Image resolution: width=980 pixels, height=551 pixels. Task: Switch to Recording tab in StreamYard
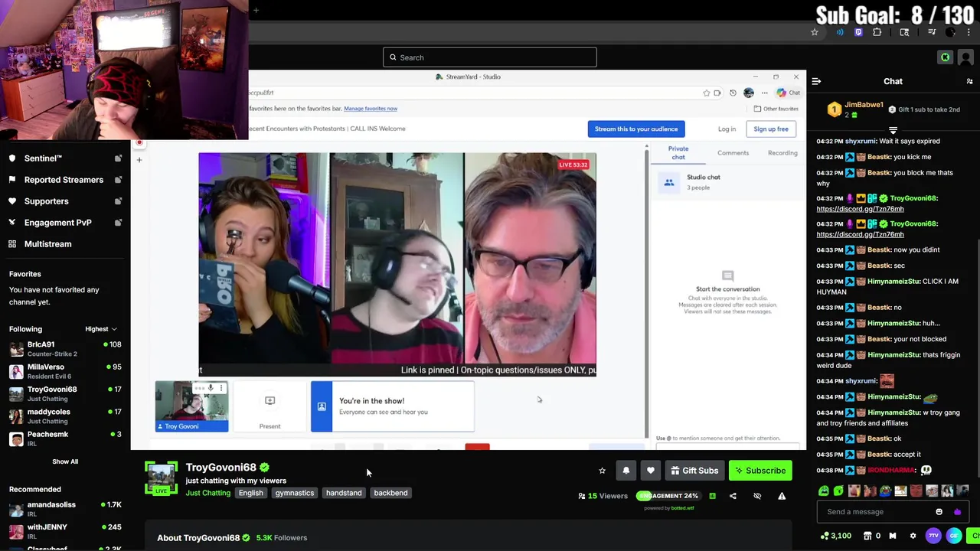782,153
